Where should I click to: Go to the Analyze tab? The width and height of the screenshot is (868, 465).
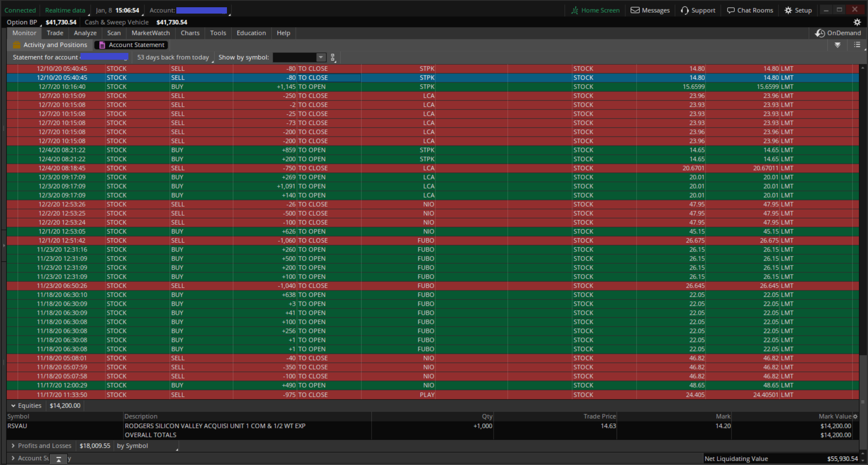pyautogui.click(x=85, y=33)
